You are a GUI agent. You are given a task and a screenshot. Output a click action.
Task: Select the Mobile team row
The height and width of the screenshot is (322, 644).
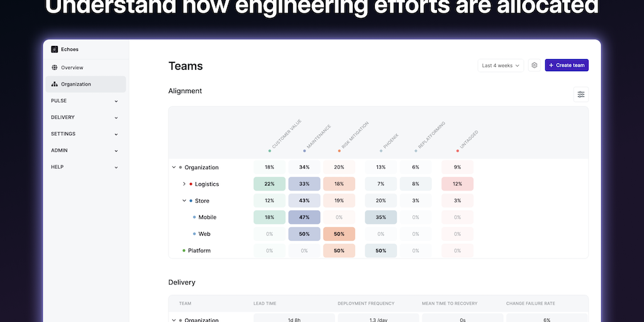(207, 218)
